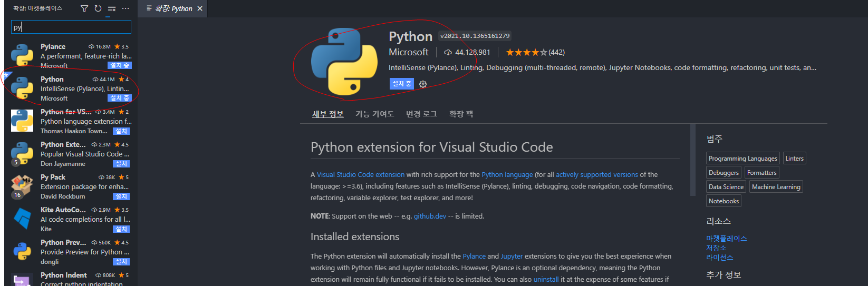Open the 저장소 resource link
868x286 pixels.
coord(716,248)
